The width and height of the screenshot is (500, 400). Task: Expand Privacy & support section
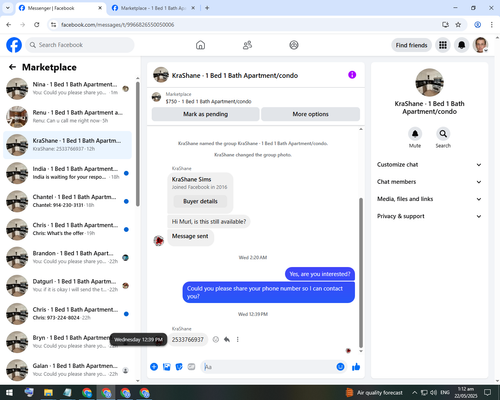(429, 216)
